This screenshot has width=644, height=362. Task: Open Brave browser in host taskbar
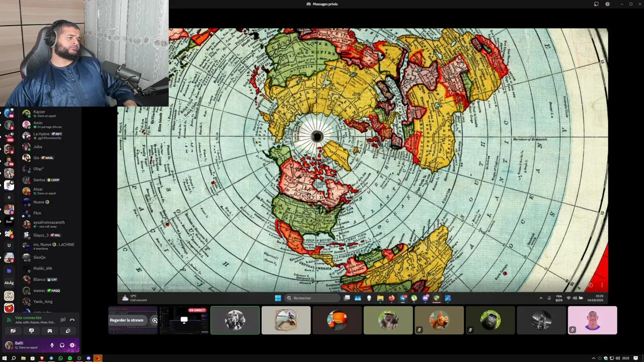click(x=42, y=358)
